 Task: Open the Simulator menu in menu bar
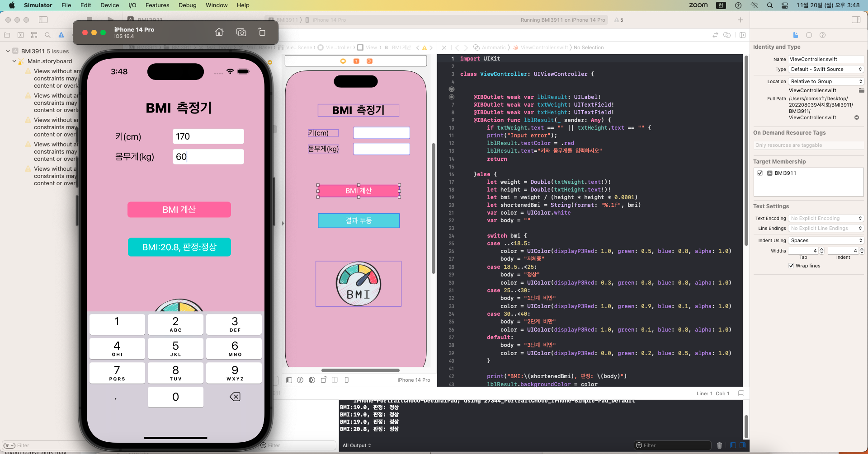38,5
